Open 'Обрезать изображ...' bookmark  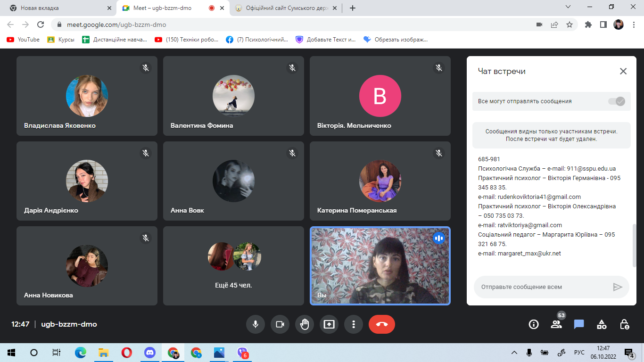[x=396, y=40]
